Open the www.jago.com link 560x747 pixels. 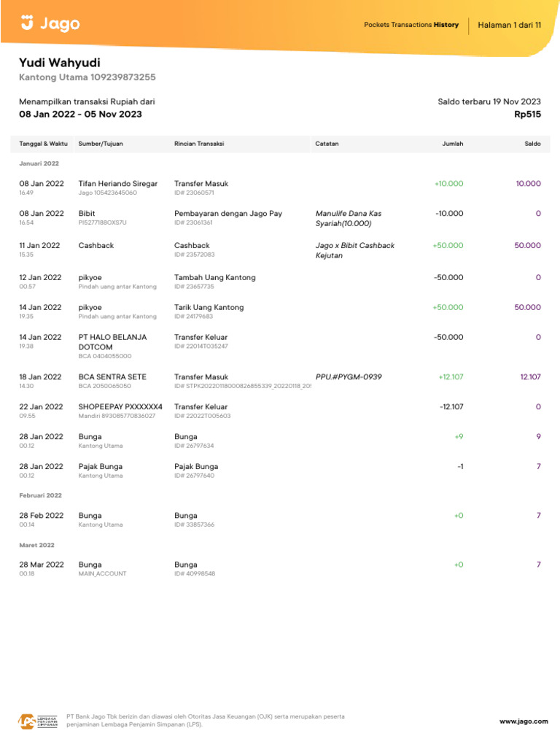click(524, 721)
